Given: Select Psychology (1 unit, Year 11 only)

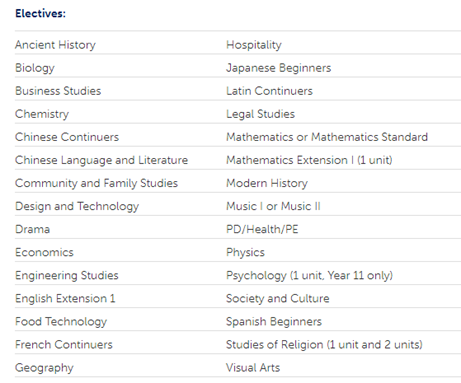Looking at the screenshot, I should [x=309, y=276].
